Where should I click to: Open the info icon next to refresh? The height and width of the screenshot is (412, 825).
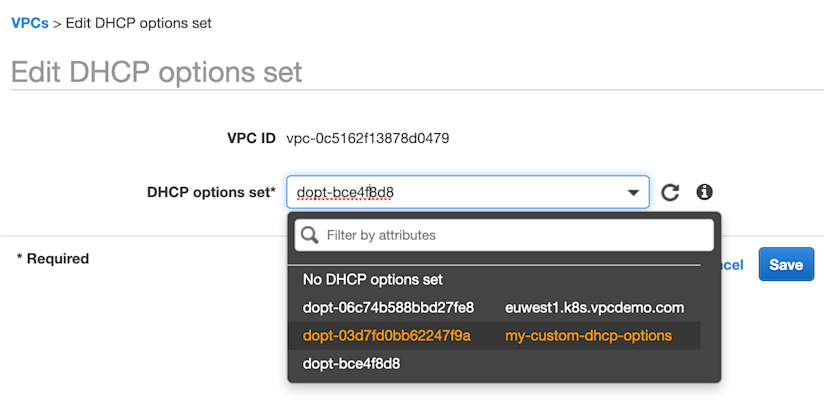tap(704, 192)
